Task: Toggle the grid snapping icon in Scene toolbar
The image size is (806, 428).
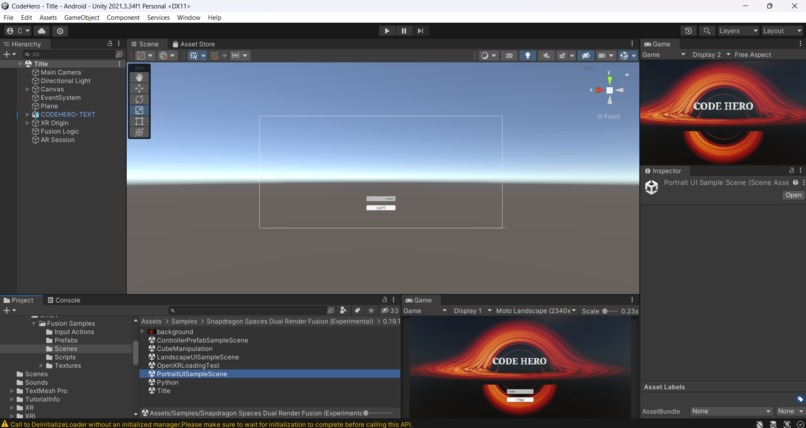Action: click(193, 55)
